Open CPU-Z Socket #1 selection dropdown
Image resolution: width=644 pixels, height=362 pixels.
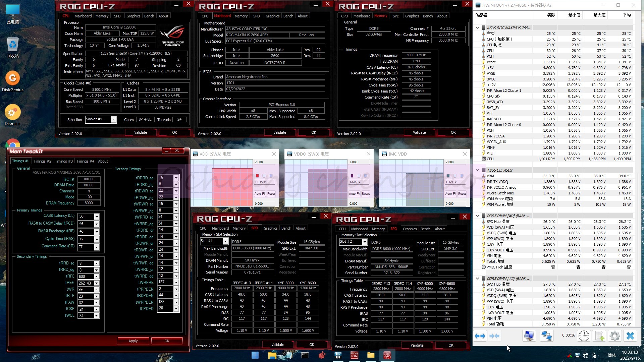click(113, 120)
